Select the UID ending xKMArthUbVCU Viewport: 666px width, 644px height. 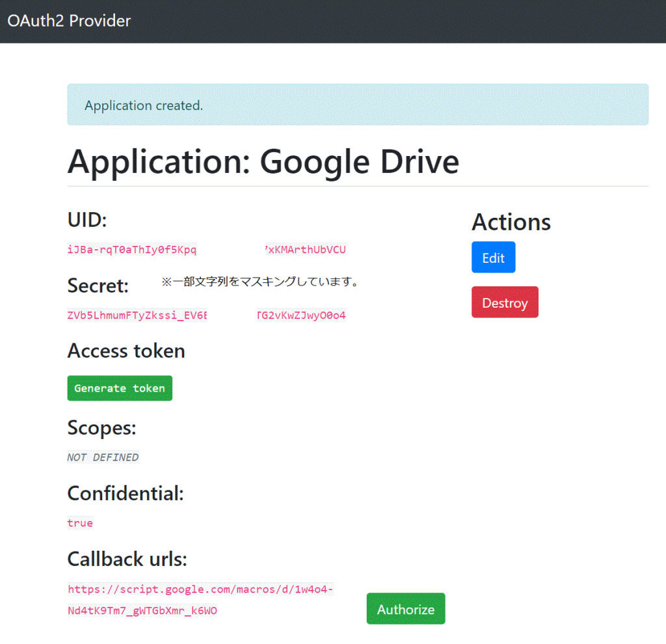point(306,249)
